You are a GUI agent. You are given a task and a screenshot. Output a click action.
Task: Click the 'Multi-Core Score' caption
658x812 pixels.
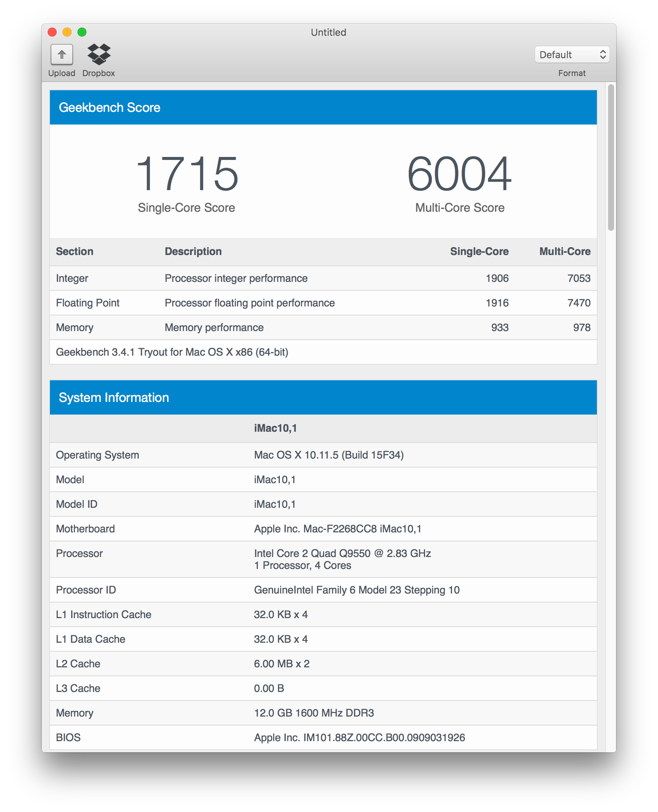tap(460, 208)
